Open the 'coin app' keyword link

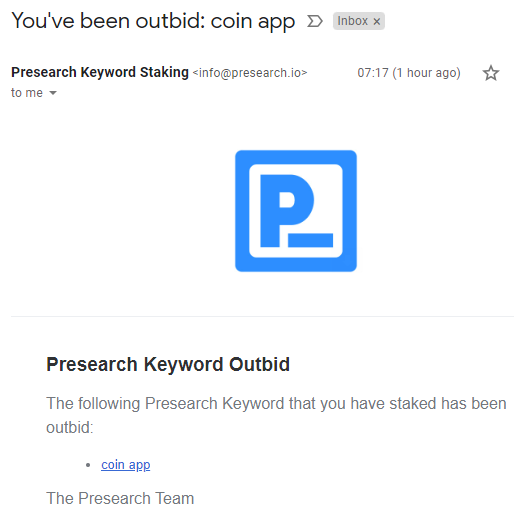[x=126, y=465]
